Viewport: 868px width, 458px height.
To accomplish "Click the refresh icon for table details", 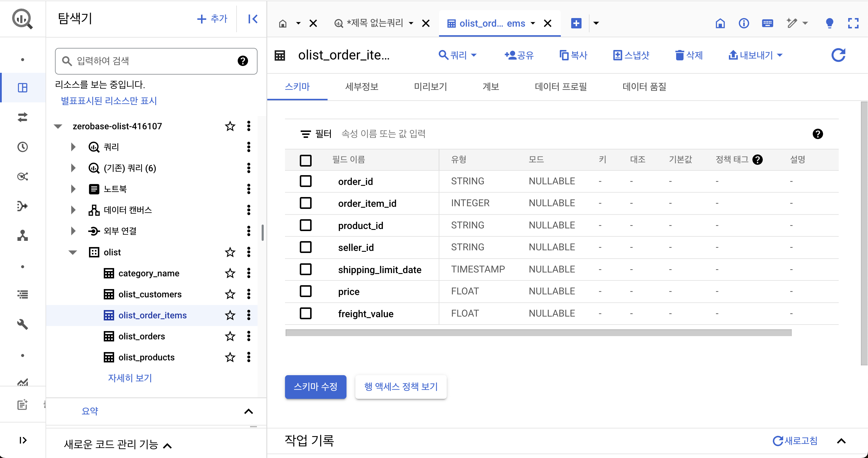I will click(x=838, y=55).
